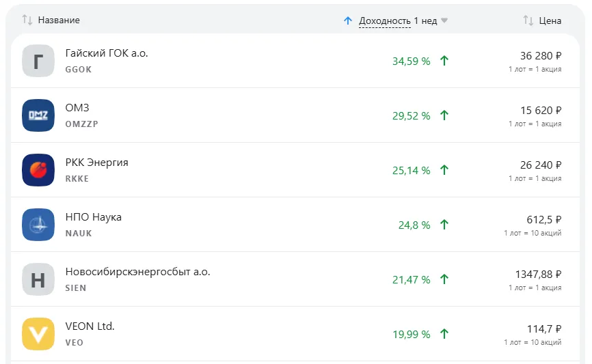Screen dimensions: 592x364
Task: Sort table by Цена column
Action: (x=550, y=20)
